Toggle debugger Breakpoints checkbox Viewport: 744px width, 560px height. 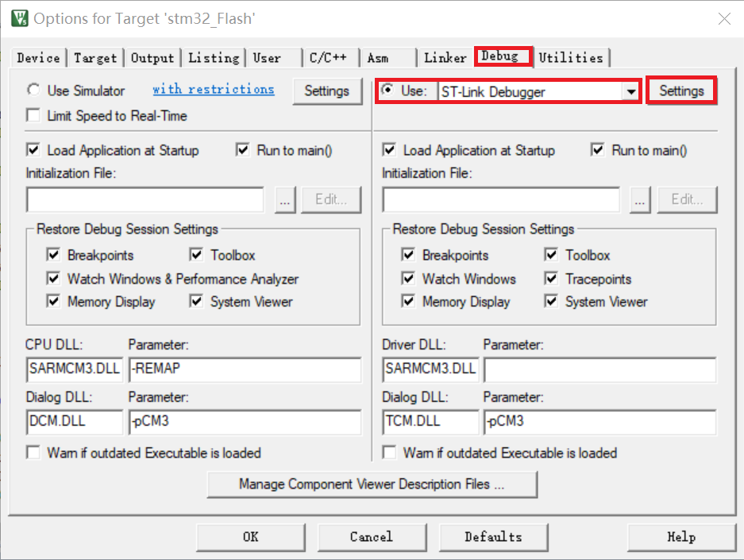coord(408,254)
